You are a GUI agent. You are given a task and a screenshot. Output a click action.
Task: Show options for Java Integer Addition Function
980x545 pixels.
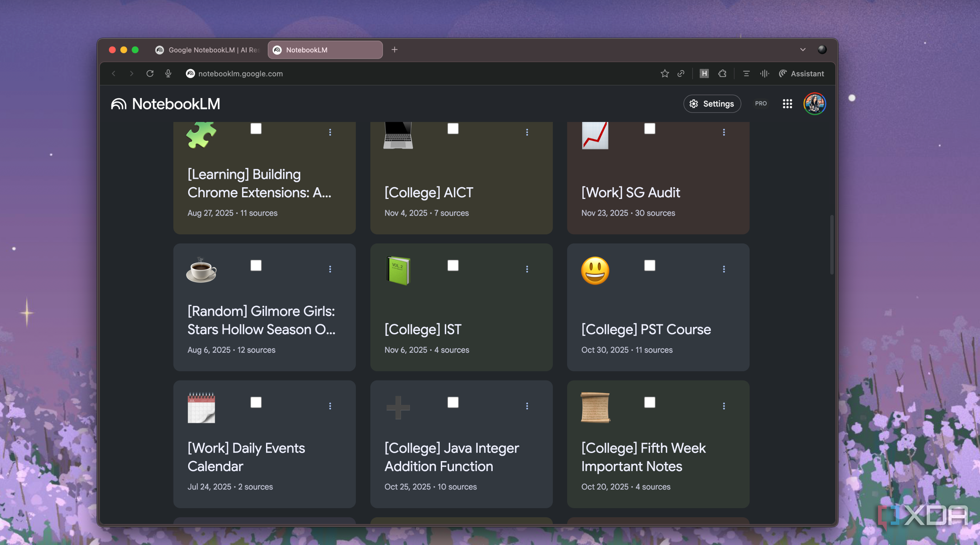[x=527, y=406]
